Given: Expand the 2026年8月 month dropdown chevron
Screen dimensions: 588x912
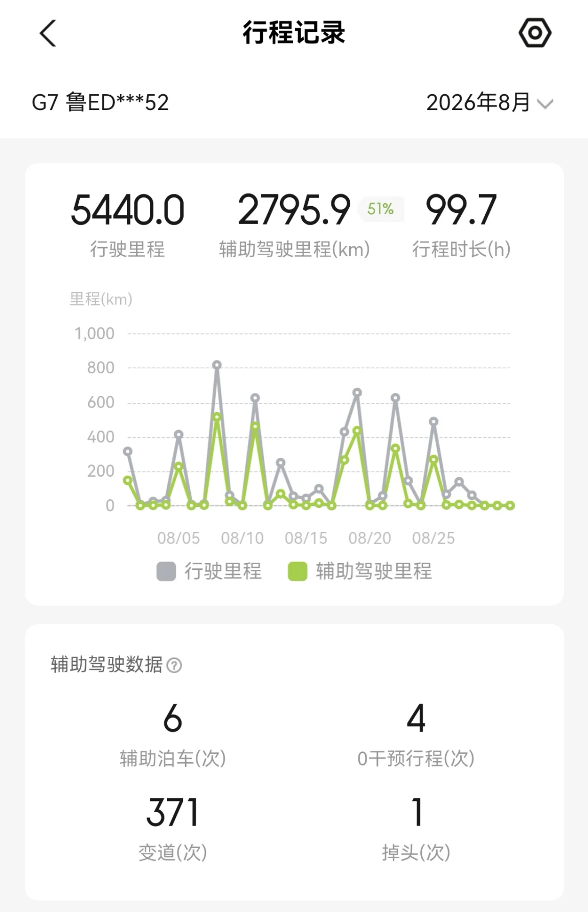Looking at the screenshot, I should (545, 104).
